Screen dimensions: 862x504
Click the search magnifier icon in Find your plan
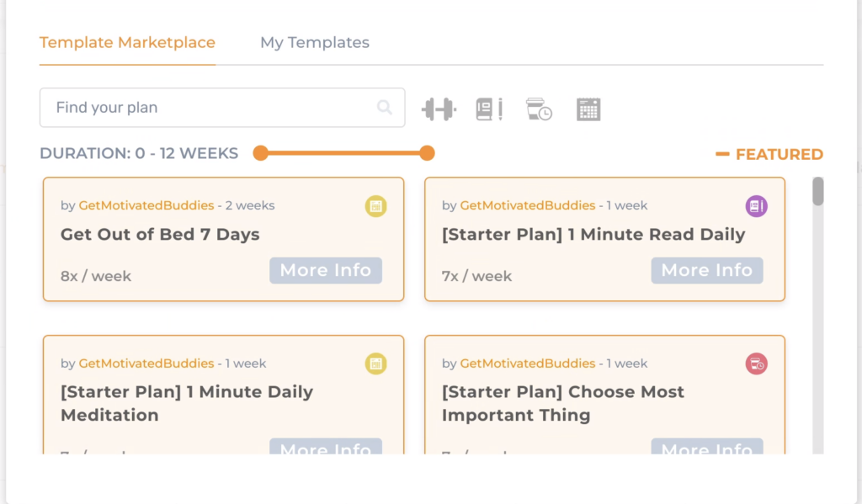click(x=385, y=108)
